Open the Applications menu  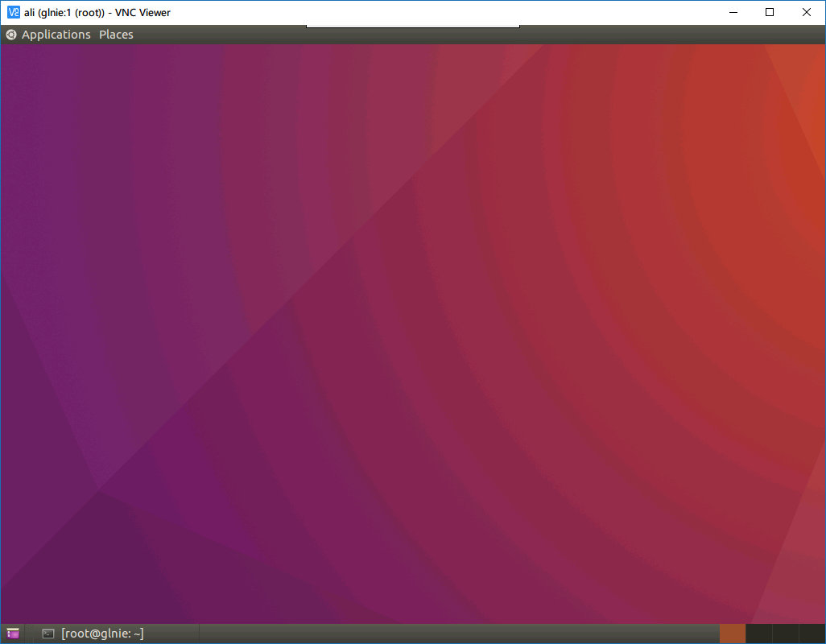(56, 35)
